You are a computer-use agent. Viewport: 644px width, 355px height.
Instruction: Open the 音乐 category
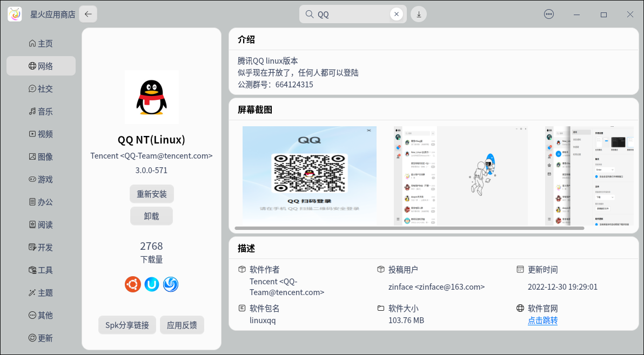41,112
